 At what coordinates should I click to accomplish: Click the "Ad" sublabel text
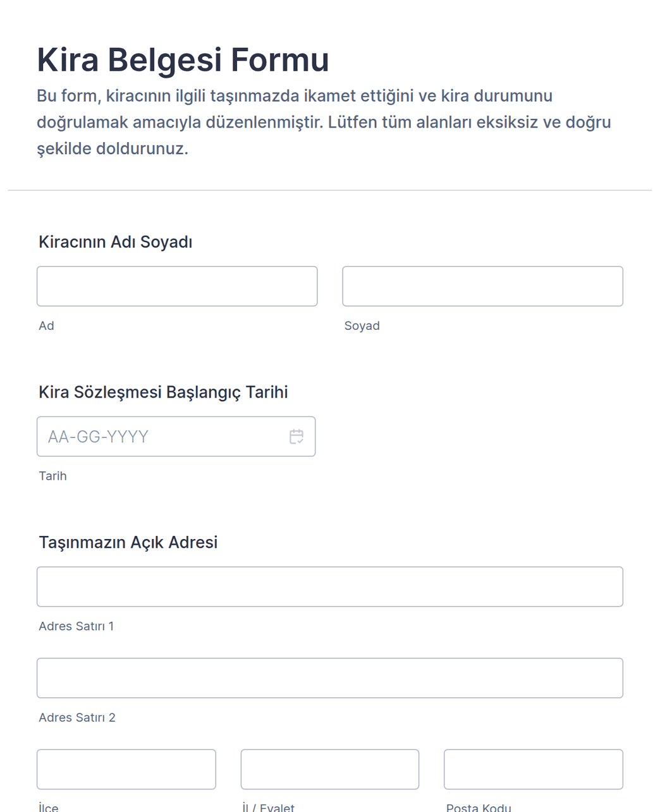[46, 326]
